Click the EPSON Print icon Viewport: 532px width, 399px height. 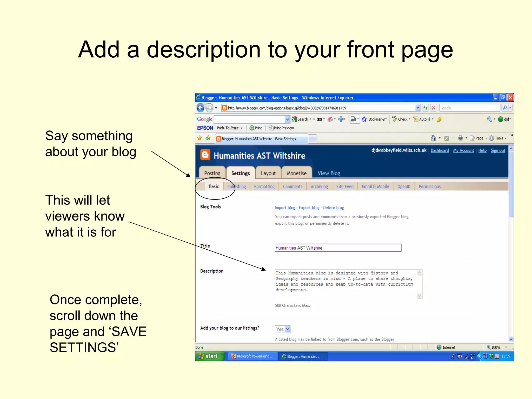point(252,128)
